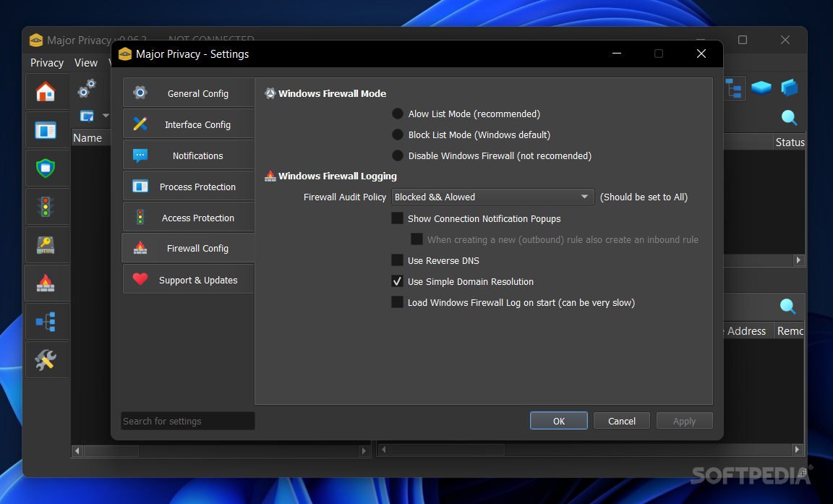Select Disable Windows Firewall radio option
Screen dimensions: 833x504
pyautogui.click(x=398, y=155)
